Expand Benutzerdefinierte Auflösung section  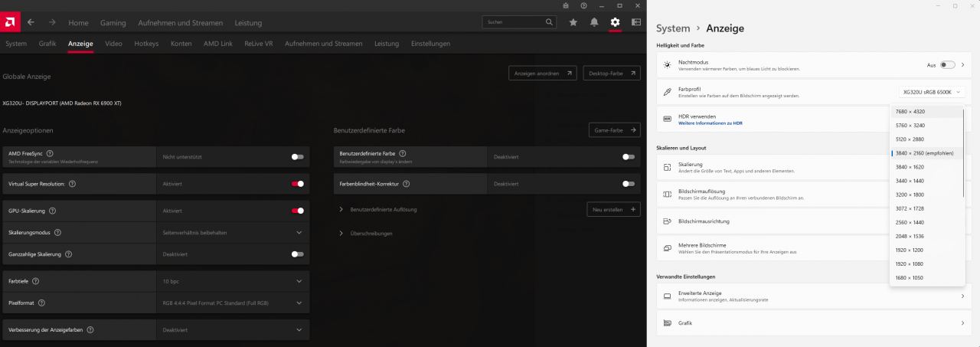pos(341,209)
